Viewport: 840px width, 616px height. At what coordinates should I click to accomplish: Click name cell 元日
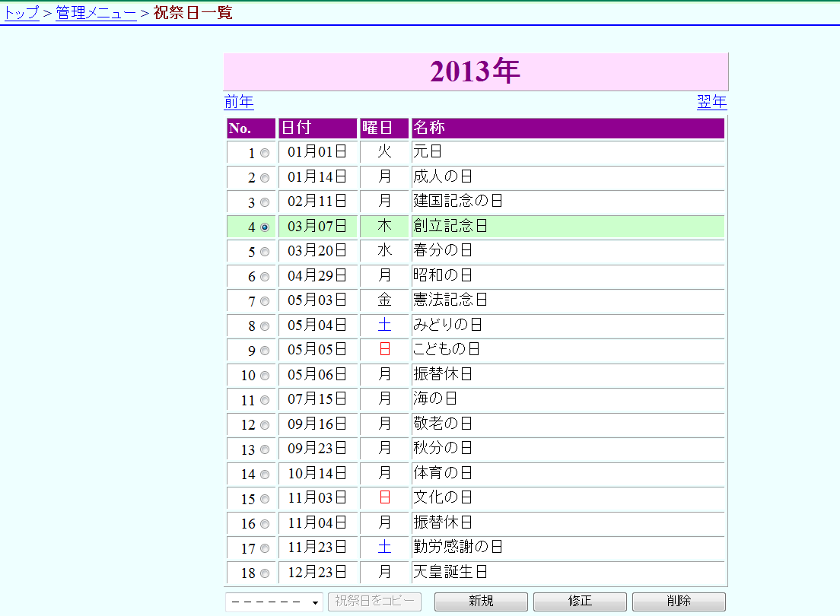(x=568, y=152)
